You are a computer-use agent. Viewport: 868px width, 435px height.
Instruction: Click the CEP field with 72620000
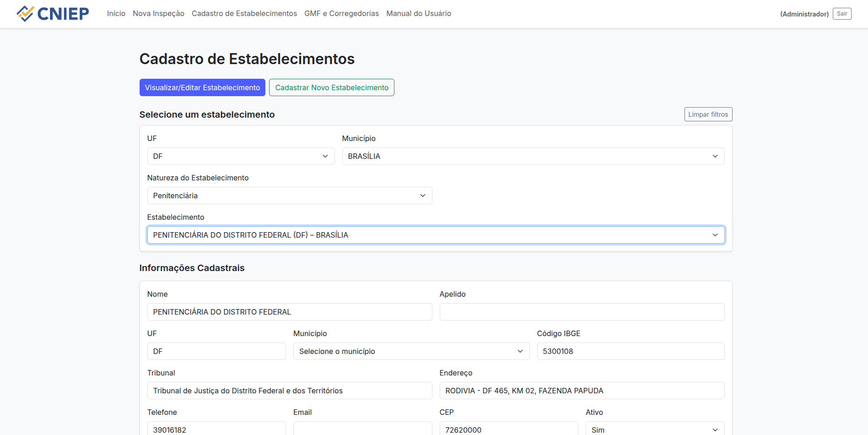[509, 429]
